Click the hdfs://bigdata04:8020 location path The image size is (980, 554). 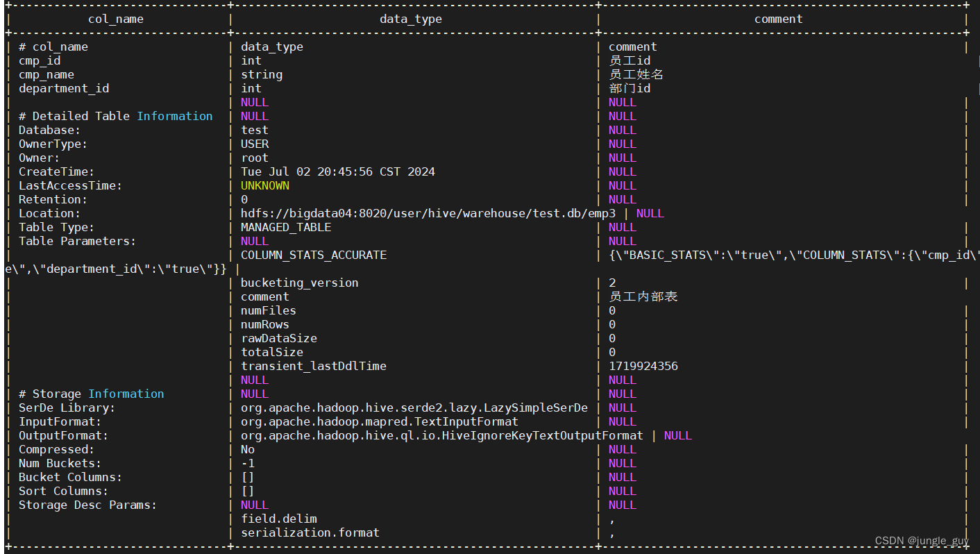point(428,214)
